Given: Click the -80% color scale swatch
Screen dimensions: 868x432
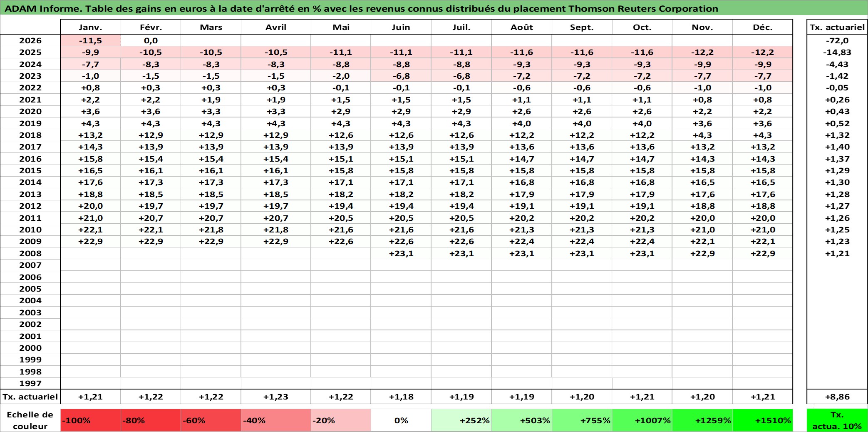Looking at the screenshot, I should click(151, 420).
